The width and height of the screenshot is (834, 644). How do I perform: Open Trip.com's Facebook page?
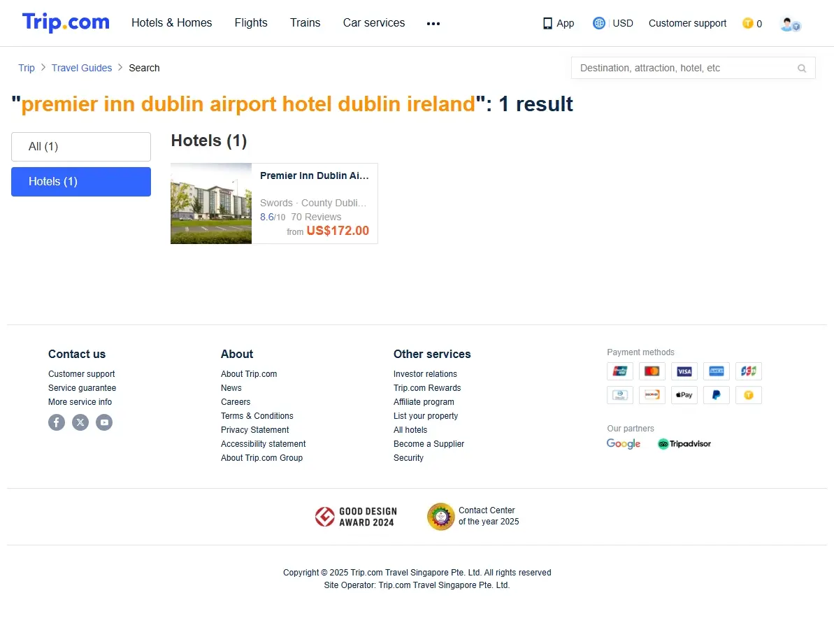[57, 422]
